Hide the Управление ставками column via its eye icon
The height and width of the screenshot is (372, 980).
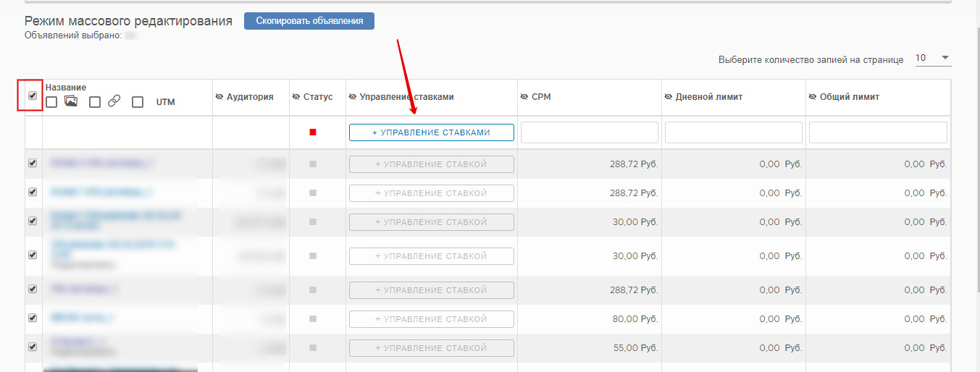353,97
